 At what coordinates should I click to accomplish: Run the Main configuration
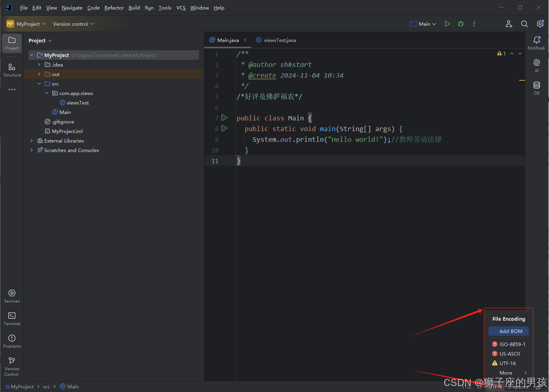(447, 24)
